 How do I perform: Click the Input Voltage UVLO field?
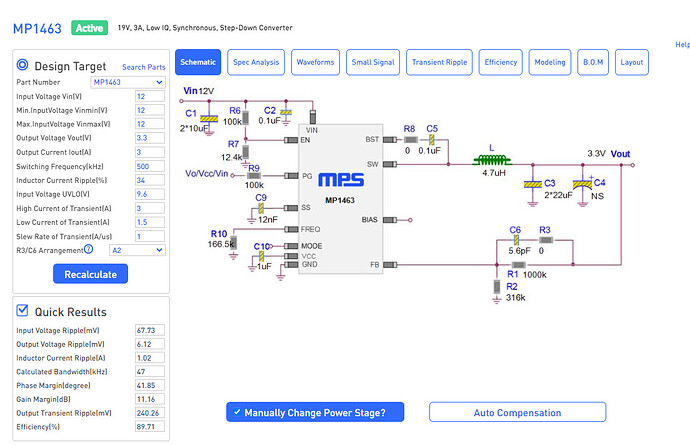pos(150,194)
